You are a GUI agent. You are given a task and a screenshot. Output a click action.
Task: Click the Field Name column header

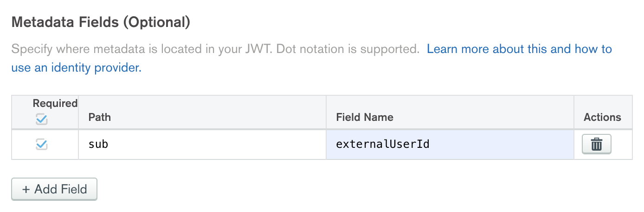tap(365, 117)
